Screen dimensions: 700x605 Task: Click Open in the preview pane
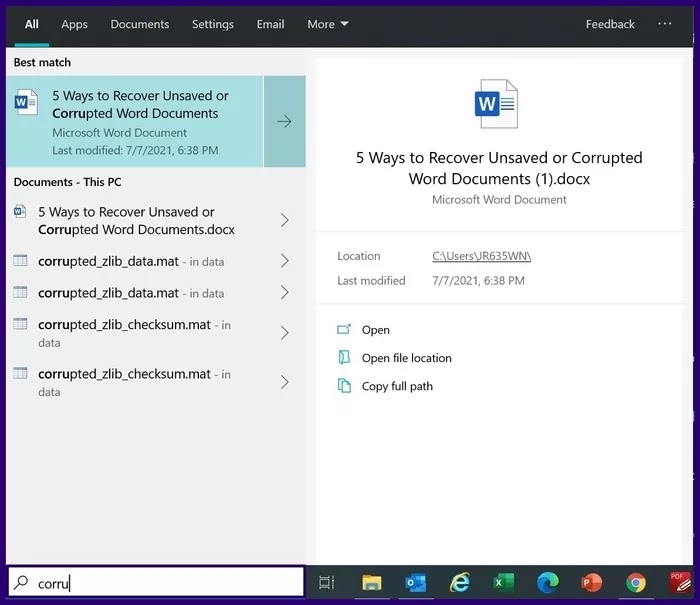[x=375, y=330]
